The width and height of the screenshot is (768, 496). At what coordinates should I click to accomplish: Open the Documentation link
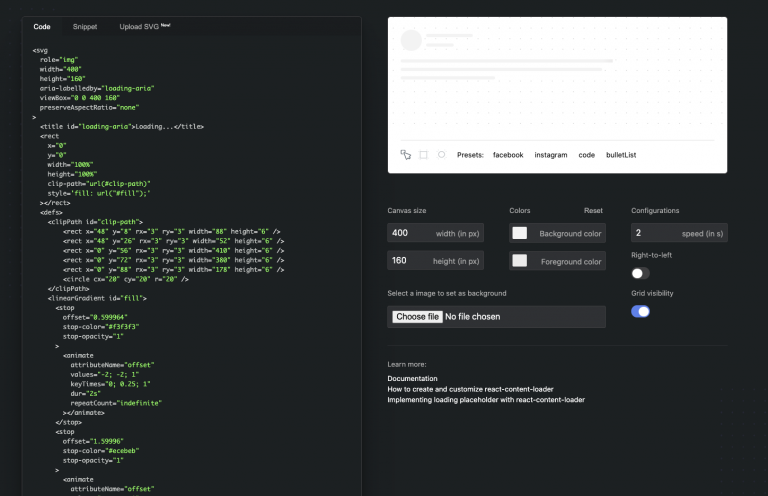pyautogui.click(x=412, y=378)
